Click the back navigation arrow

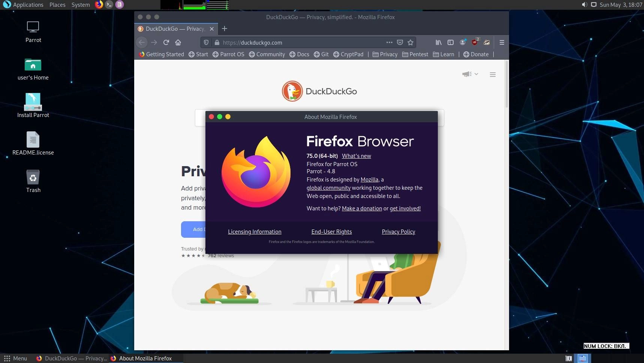[x=142, y=42]
